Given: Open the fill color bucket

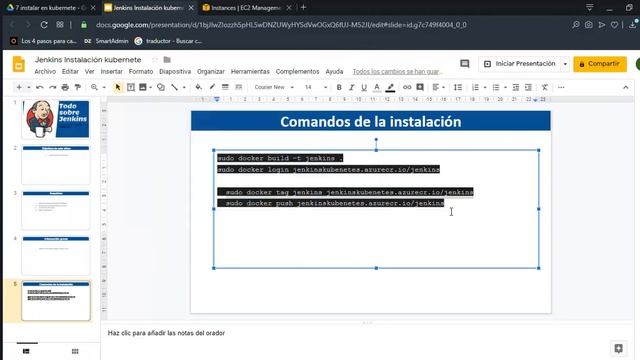Looking at the screenshot, I should coord(198,87).
